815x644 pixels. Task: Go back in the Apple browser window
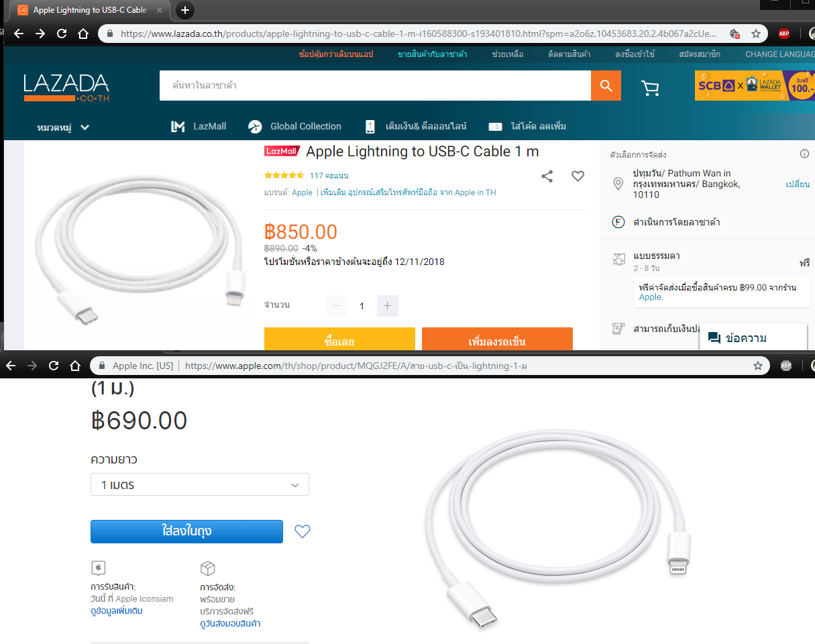(10, 366)
